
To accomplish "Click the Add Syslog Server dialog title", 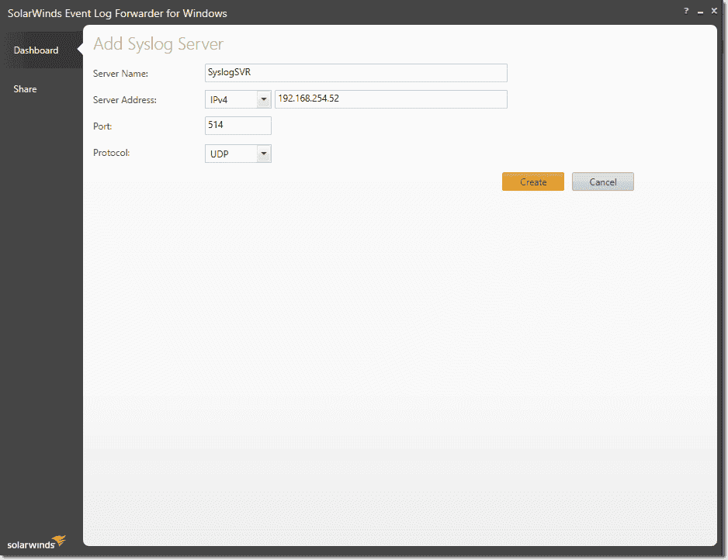I will (x=158, y=44).
